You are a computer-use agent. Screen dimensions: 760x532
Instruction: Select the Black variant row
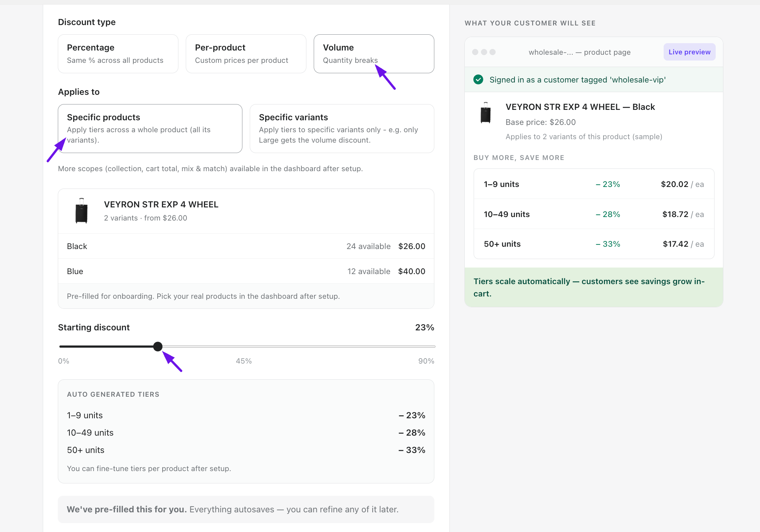tap(246, 246)
